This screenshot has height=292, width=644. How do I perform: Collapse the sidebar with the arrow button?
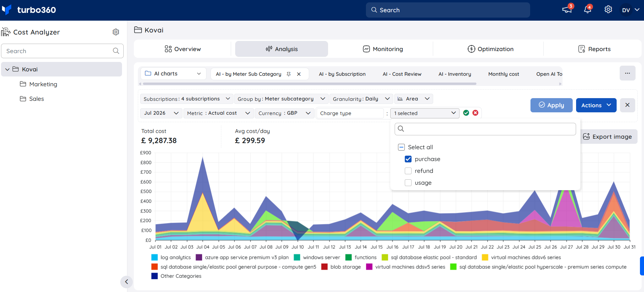pyautogui.click(x=126, y=282)
